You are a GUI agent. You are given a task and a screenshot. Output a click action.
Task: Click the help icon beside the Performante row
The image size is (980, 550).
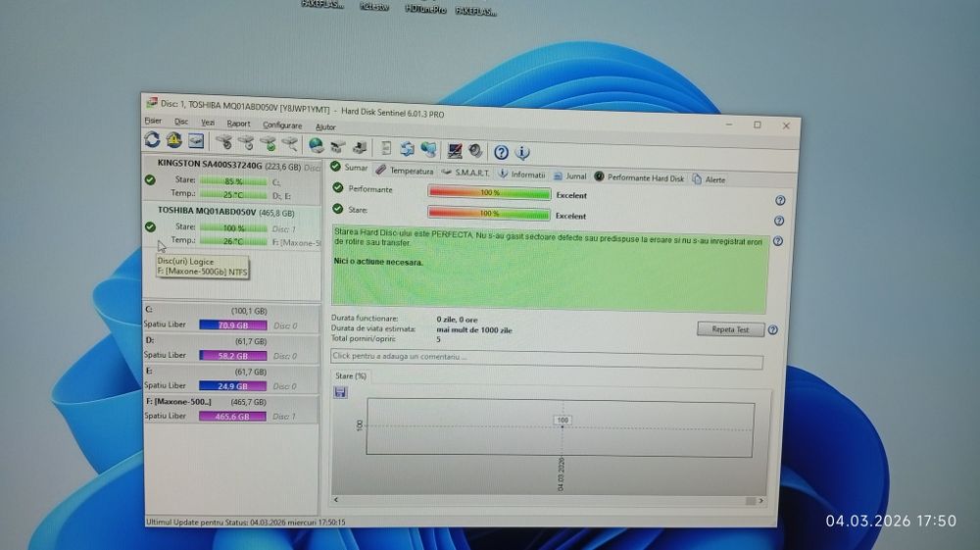[x=780, y=201]
